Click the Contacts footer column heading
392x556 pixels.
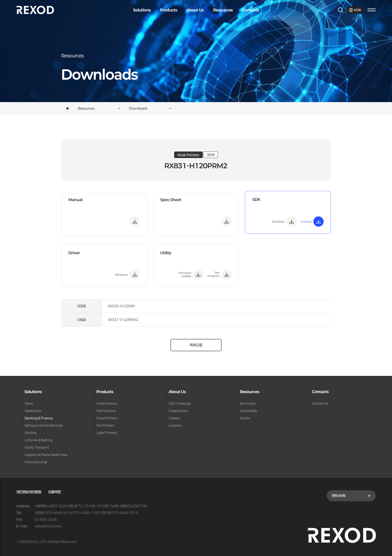pos(320,392)
